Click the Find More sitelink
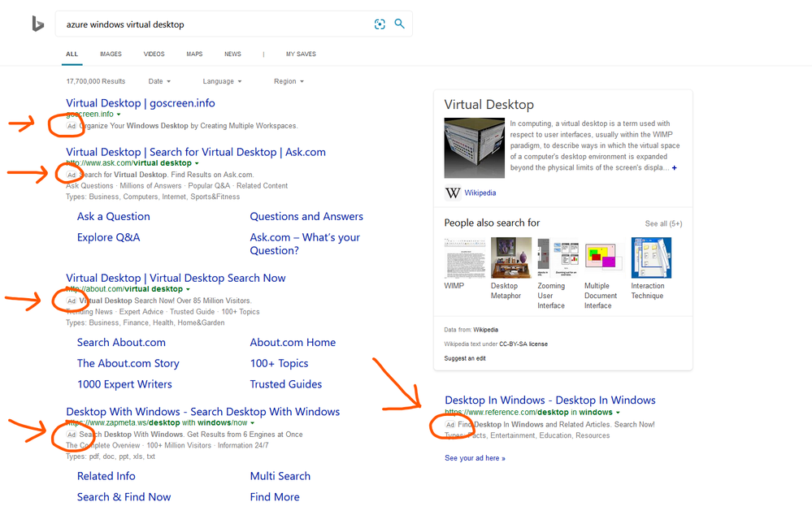The image size is (812, 515). pos(275,497)
